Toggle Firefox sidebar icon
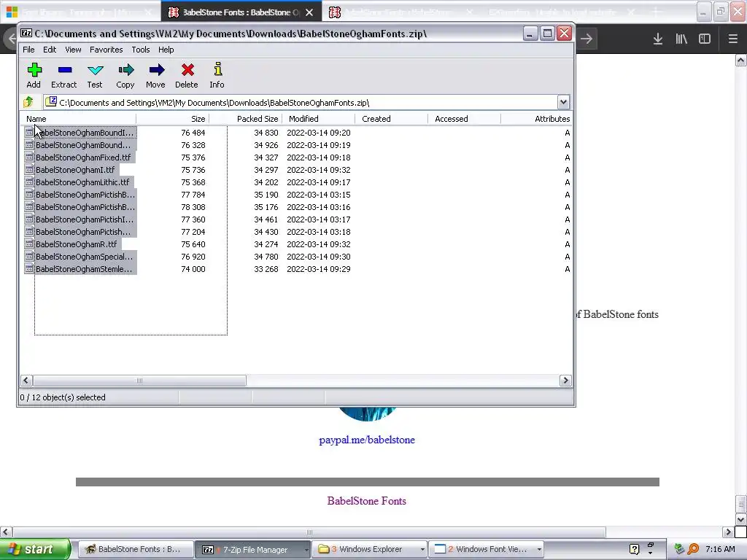The height and width of the screenshot is (560, 747). 705,39
